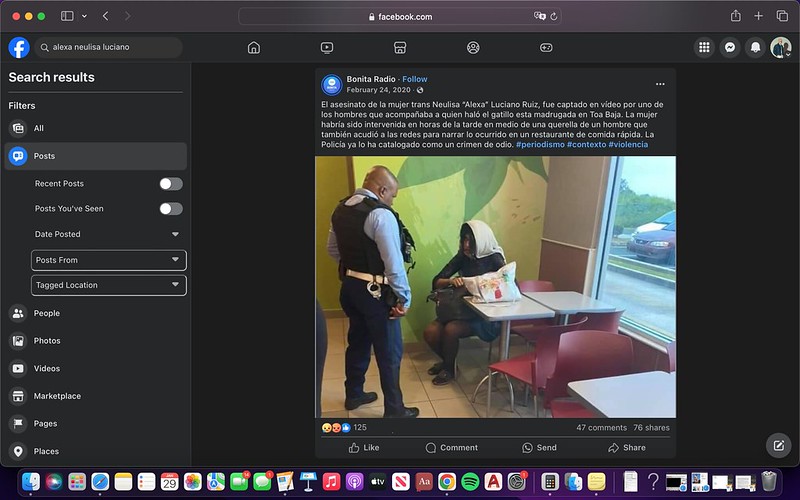This screenshot has width=800, height=500.
Task: Expand the Date Posted filter
Action: (108, 234)
